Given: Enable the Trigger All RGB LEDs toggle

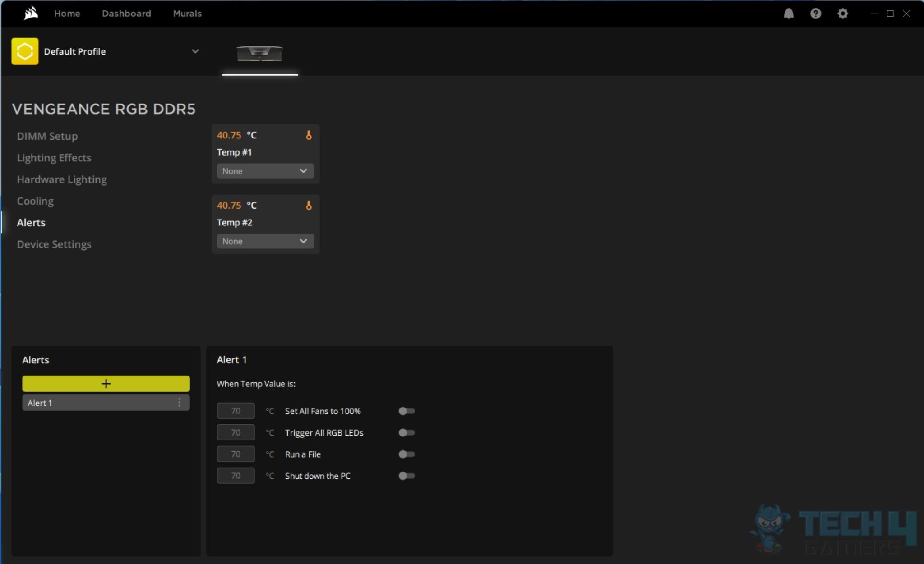Looking at the screenshot, I should tap(407, 433).
